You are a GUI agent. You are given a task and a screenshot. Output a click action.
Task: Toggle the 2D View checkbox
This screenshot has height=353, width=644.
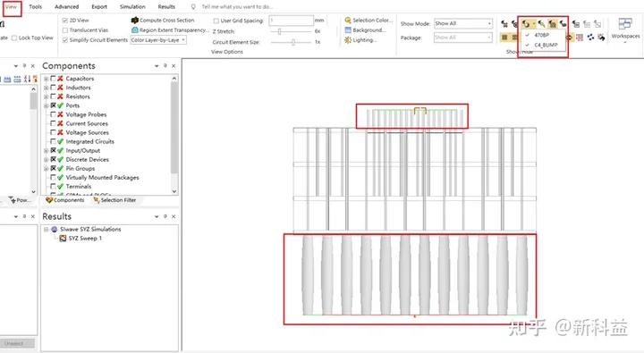65,21
